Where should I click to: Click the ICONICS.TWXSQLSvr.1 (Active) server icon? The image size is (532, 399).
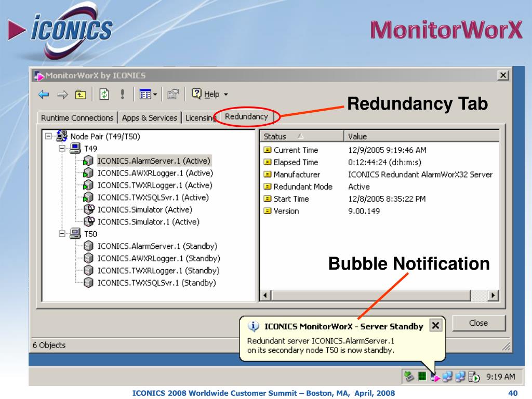point(88,197)
